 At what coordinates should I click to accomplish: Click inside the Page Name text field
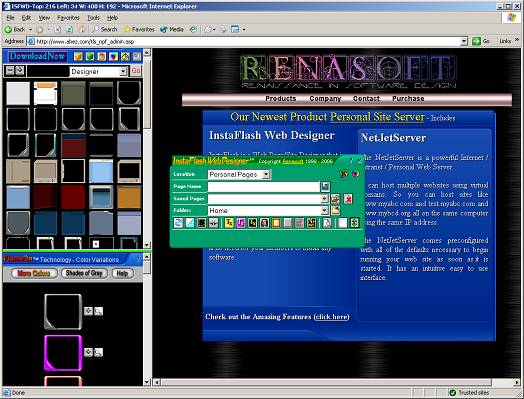tap(264, 186)
